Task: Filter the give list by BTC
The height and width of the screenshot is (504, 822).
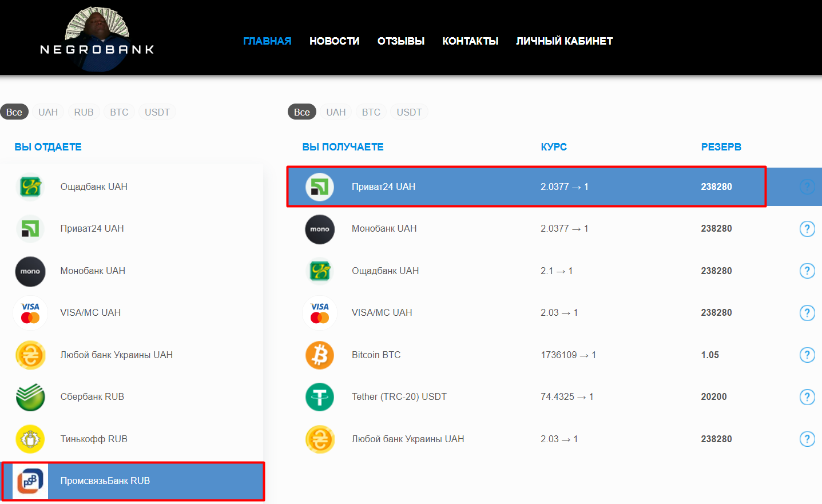Action: [x=120, y=112]
